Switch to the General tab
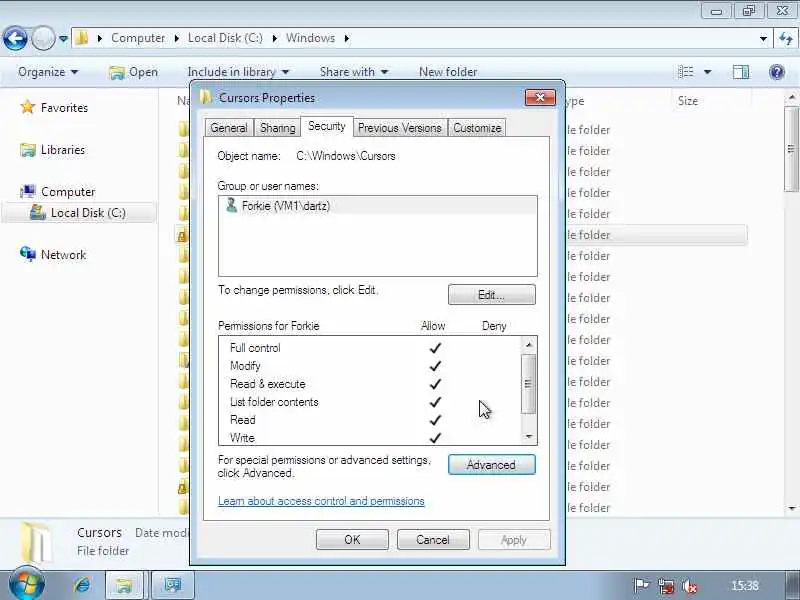Screen dimensions: 800x600 [229, 128]
